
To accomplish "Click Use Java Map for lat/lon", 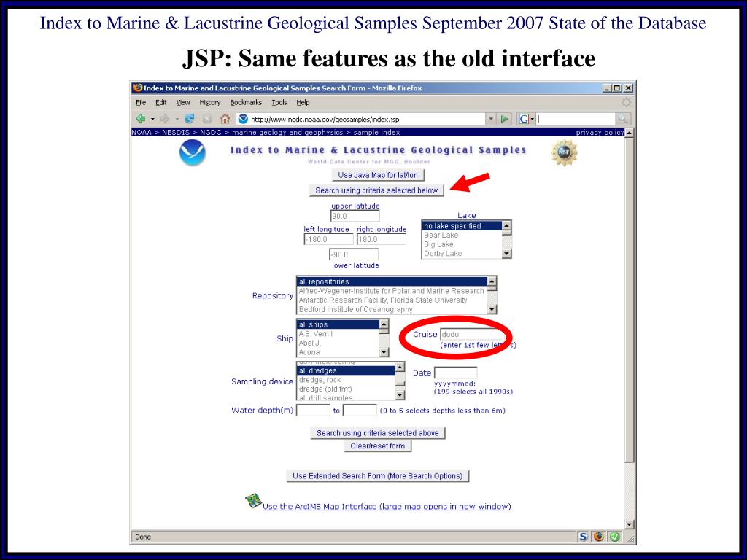I will (378, 175).
